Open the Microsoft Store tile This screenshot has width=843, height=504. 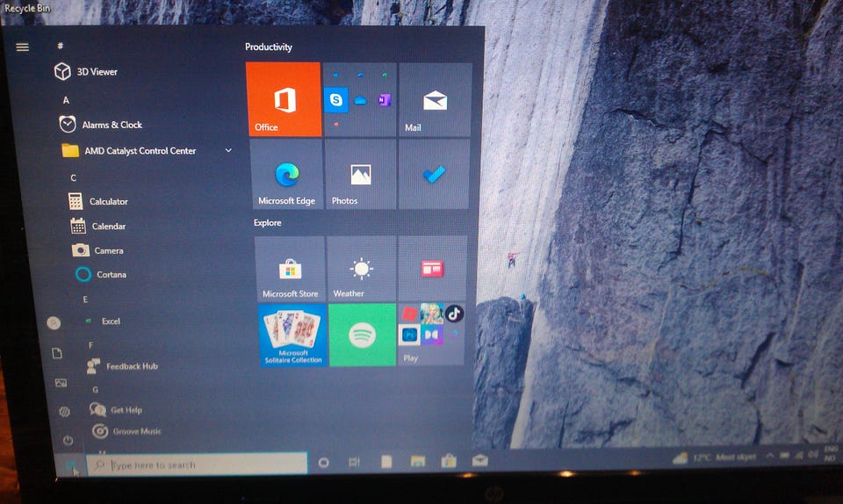[290, 270]
